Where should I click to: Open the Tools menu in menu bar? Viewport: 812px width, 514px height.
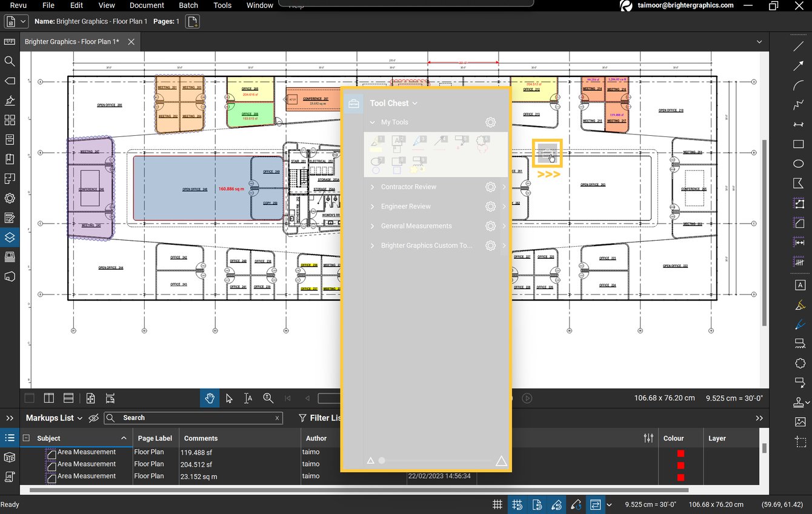[x=222, y=5]
